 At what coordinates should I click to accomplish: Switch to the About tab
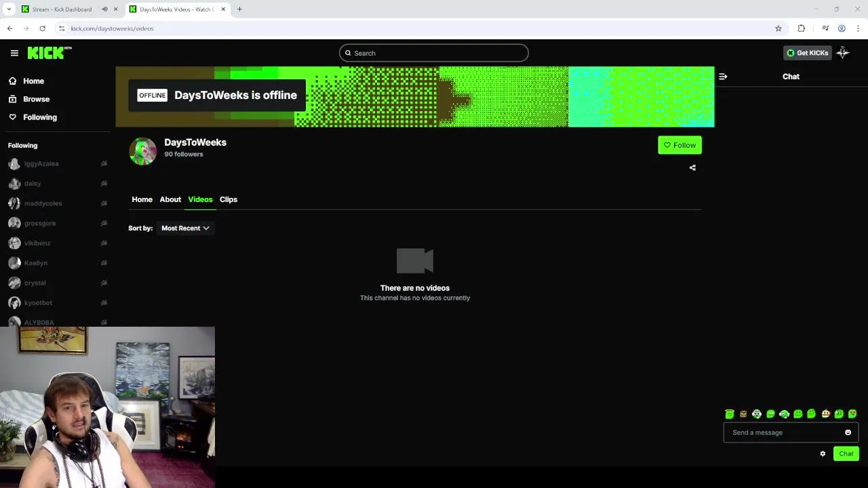pos(170,199)
